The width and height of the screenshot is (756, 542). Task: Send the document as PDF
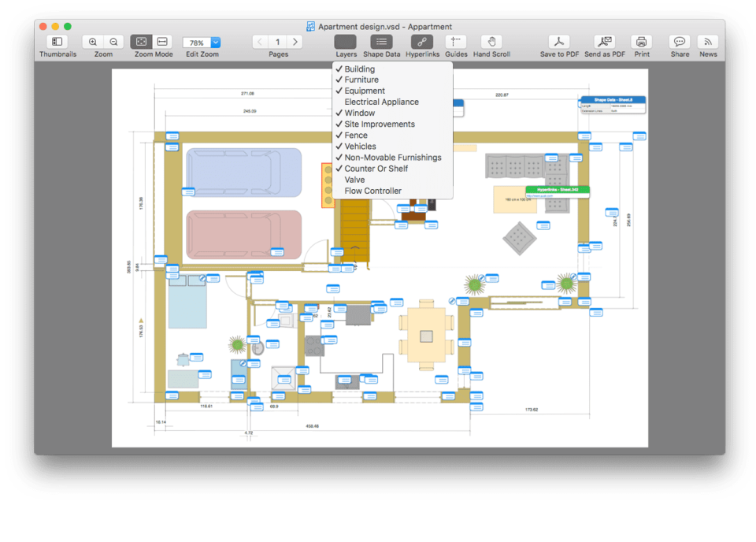coord(605,42)
